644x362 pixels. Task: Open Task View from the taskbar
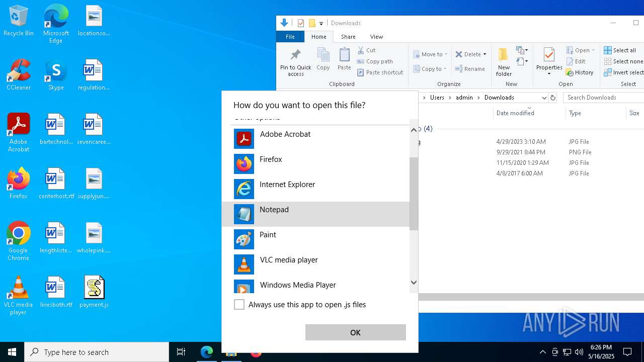[181, 352]
